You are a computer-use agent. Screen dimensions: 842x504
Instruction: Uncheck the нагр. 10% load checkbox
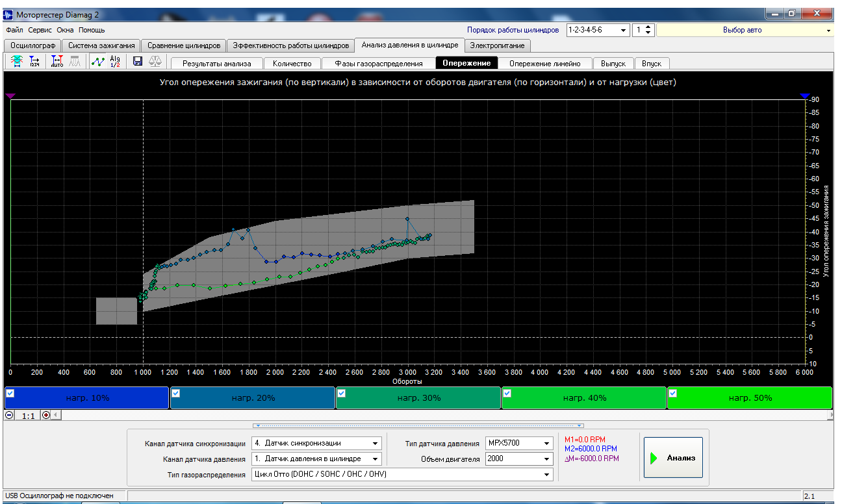(10, 393)
